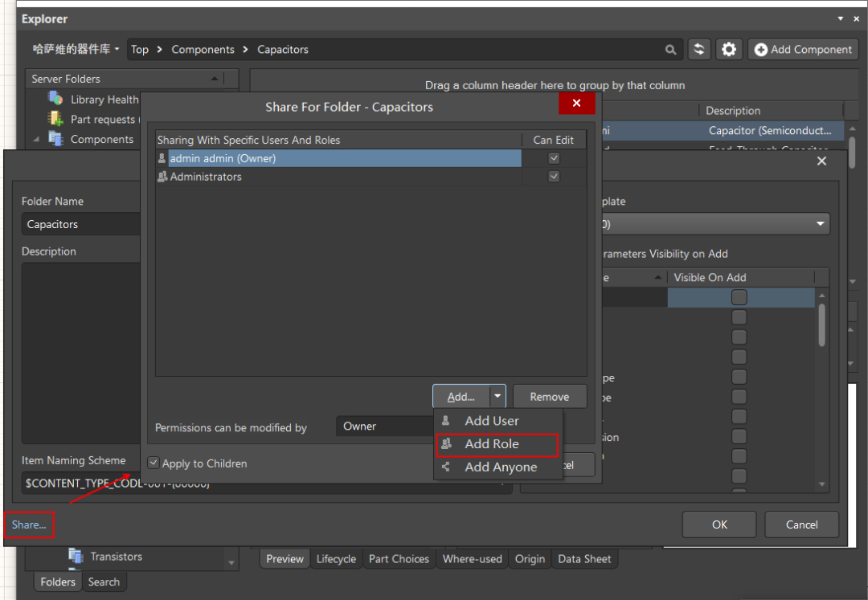Screen dimensions: 868x600
Task: Click Capacitors in breadcrumb path
Action: tap(282, 49)
